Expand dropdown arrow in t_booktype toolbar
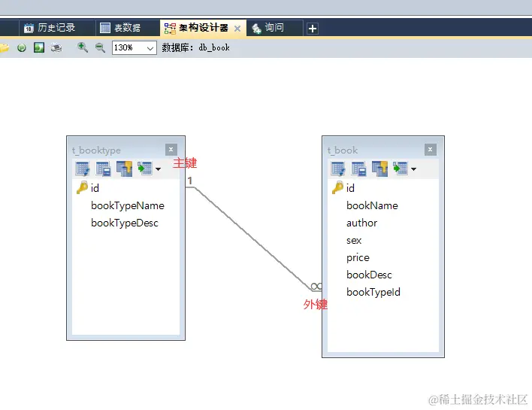 pyautogui.click(x=158, y=169)
